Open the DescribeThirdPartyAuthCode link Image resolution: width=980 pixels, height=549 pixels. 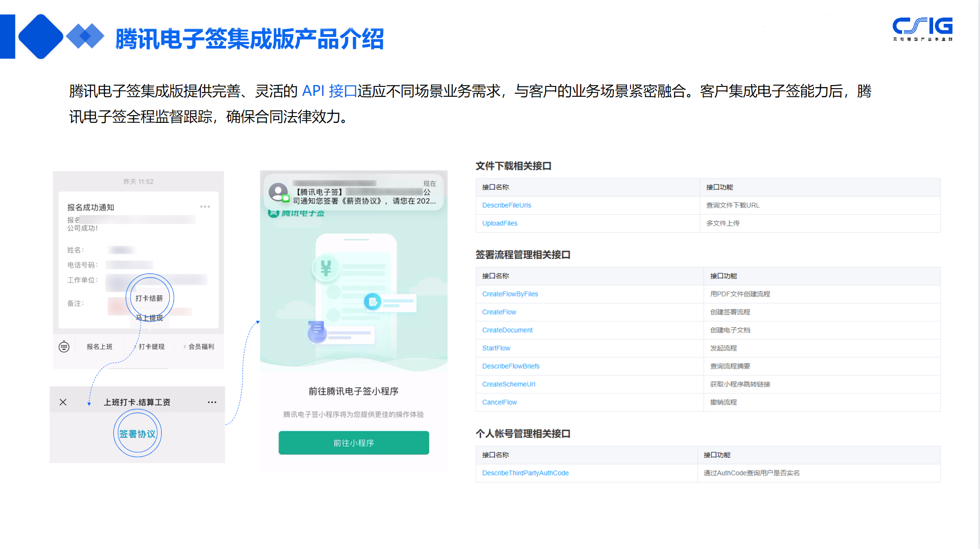click(x=525, y=473)
